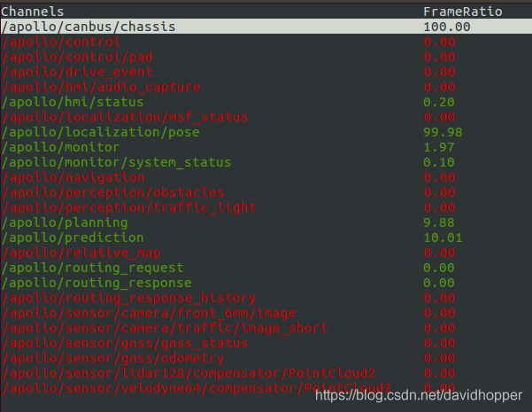Click the 99.98 frame ratio value

[443, 132]
